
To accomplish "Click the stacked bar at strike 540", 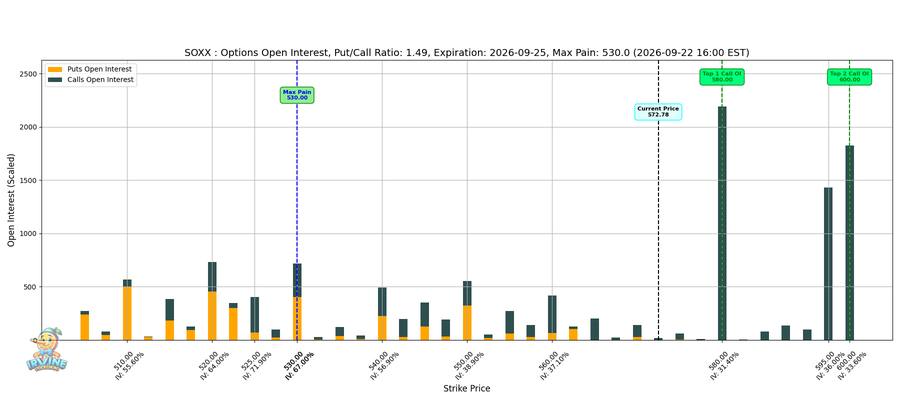I will click(x=382, y=314).
